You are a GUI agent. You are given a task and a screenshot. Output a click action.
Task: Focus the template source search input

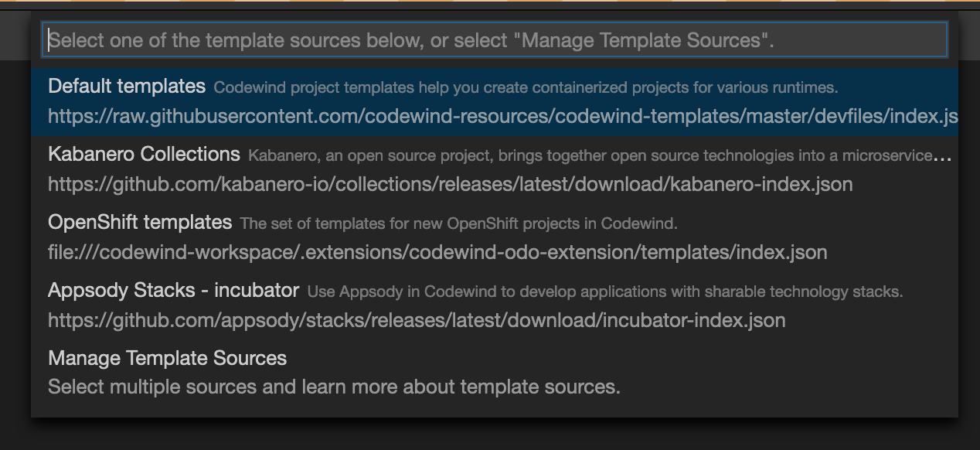click(495, 40)
